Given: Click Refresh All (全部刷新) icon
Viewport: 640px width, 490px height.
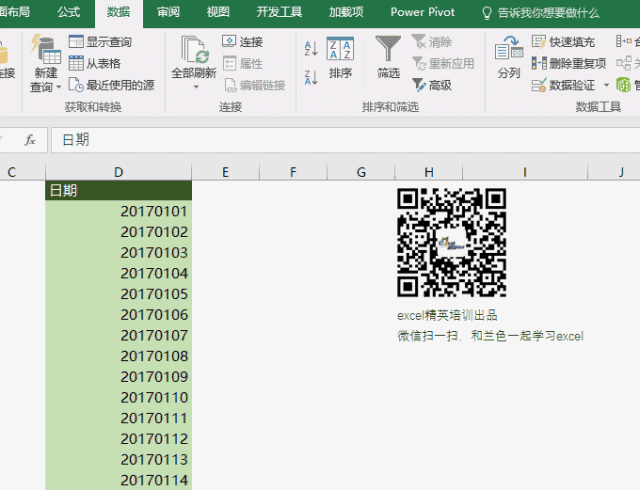Looking at the screenshot, I should pos(195,50).
